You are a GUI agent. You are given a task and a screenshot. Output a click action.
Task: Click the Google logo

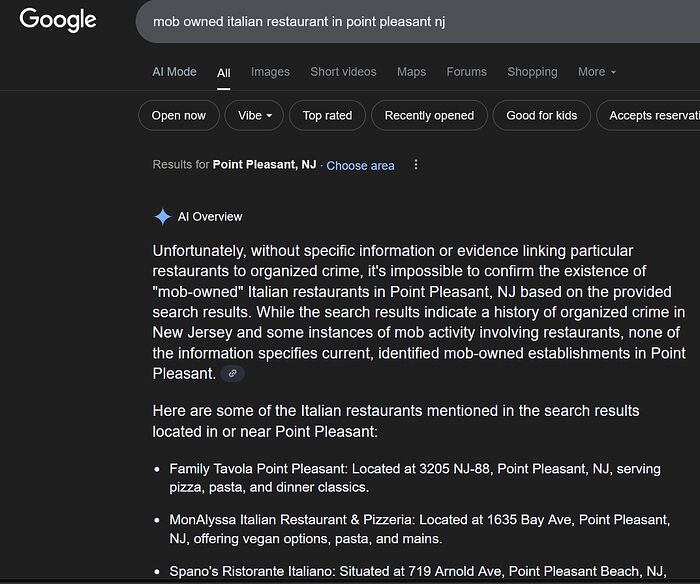coord(58,20)
